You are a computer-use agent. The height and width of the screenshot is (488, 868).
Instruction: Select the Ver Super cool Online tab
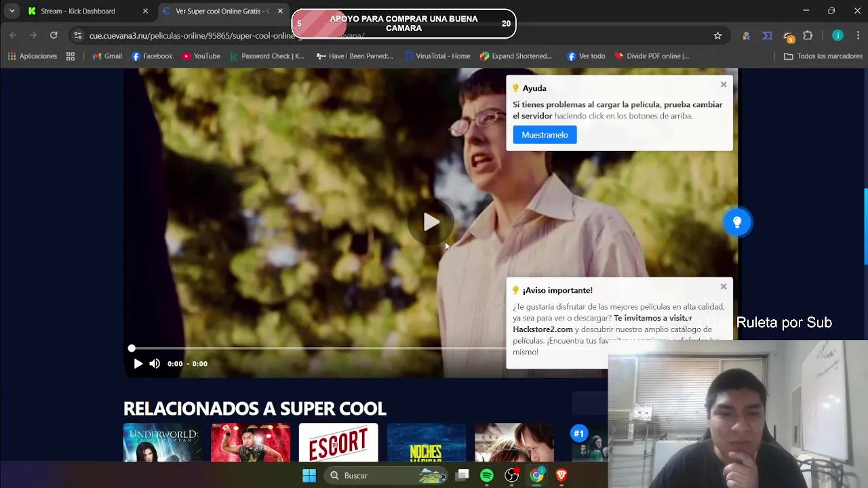click(222, 11)
